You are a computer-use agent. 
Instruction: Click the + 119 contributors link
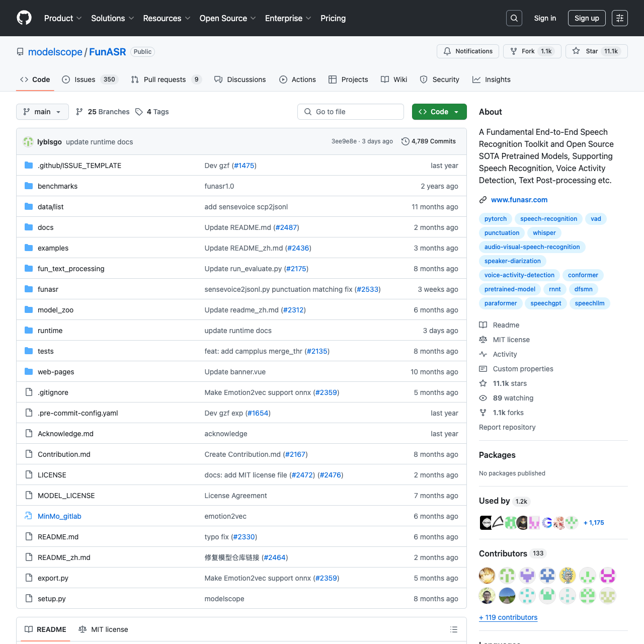pyautogui.click(x=508, y=617)
